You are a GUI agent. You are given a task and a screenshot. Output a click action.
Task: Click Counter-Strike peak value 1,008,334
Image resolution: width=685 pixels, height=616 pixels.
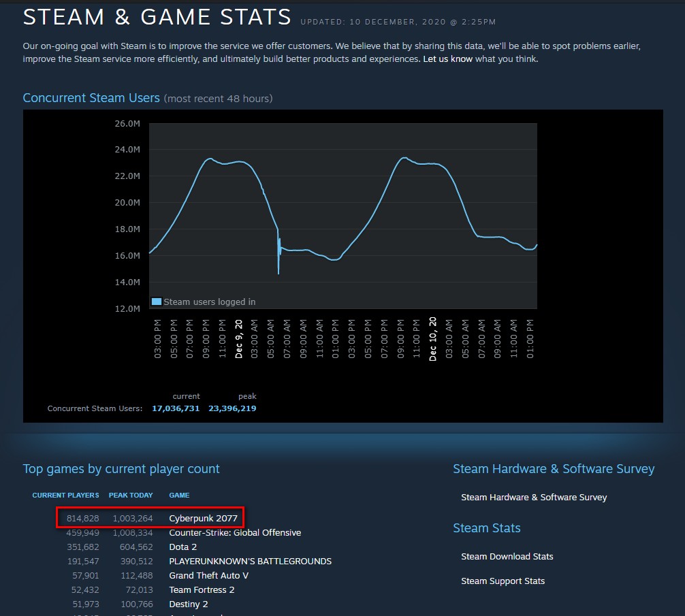click(133, 532)
